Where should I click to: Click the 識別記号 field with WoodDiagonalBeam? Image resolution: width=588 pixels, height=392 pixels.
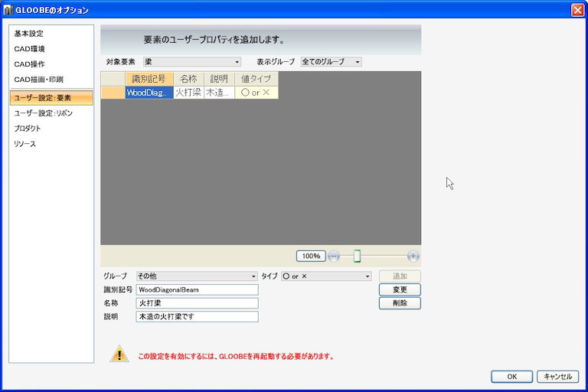click(x=197, y=289)
